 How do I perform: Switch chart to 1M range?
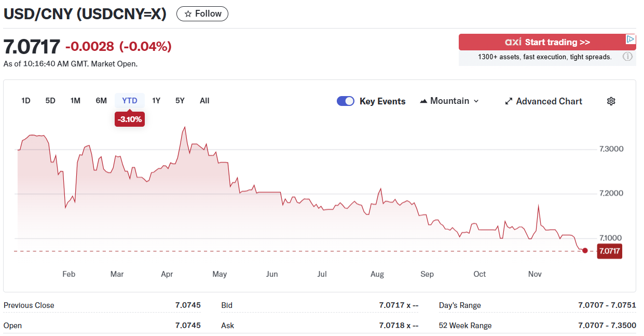tap(75, 101)
